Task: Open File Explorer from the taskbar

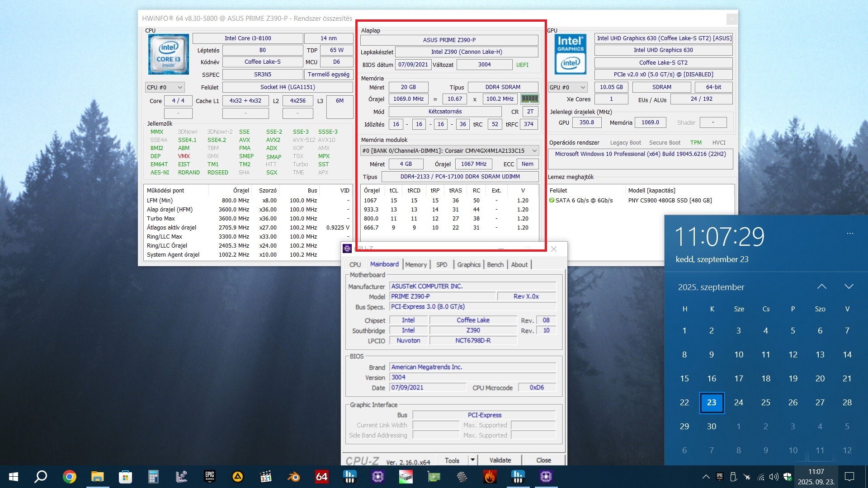Action: [x=97, y=476]
